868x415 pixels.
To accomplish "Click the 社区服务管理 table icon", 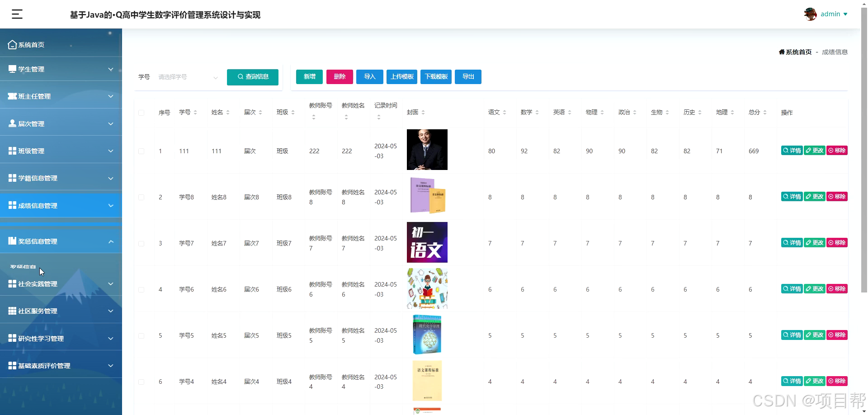I will [x=13, y=311].
